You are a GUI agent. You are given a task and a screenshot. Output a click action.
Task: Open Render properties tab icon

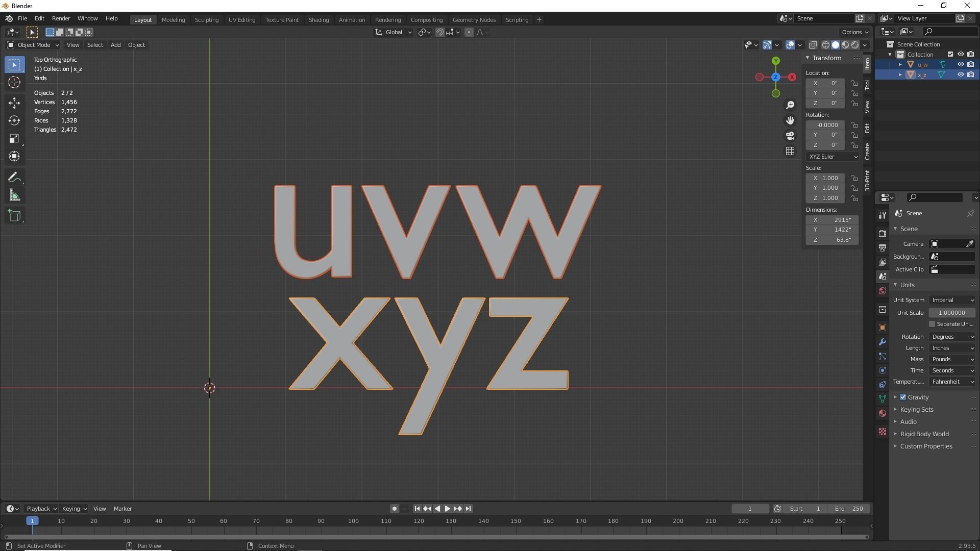click(883, 233)
